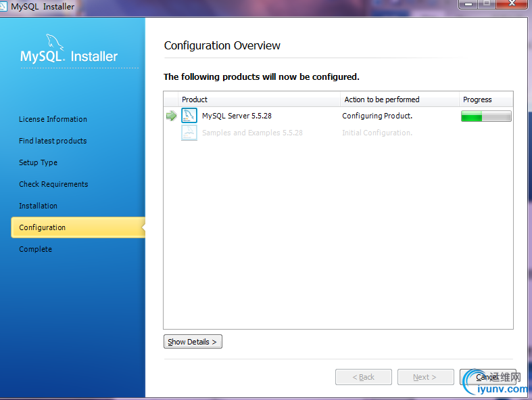Go to the Check Requirements step
This screenshot has width=532, height=400.
(53, 184)
